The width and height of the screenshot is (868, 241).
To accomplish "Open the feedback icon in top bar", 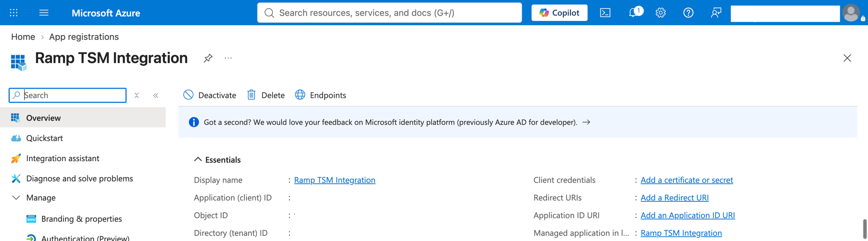I will pos(716,13).
